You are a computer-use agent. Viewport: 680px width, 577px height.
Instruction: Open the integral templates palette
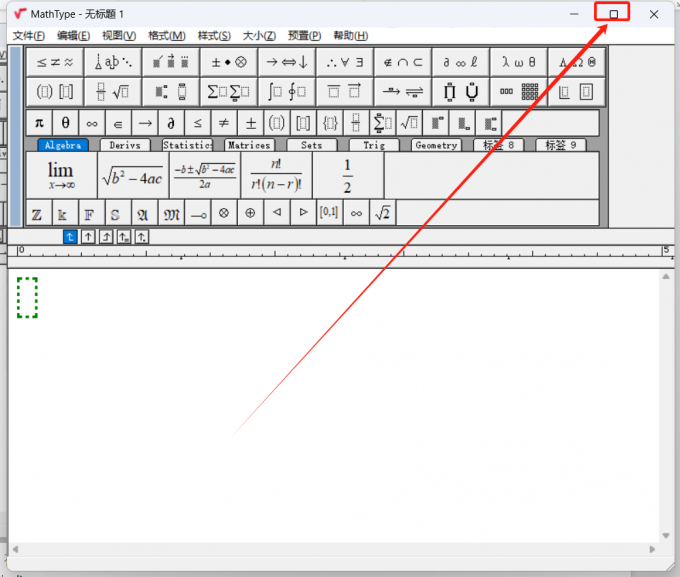pyautogui.click(x=287, y=92)
